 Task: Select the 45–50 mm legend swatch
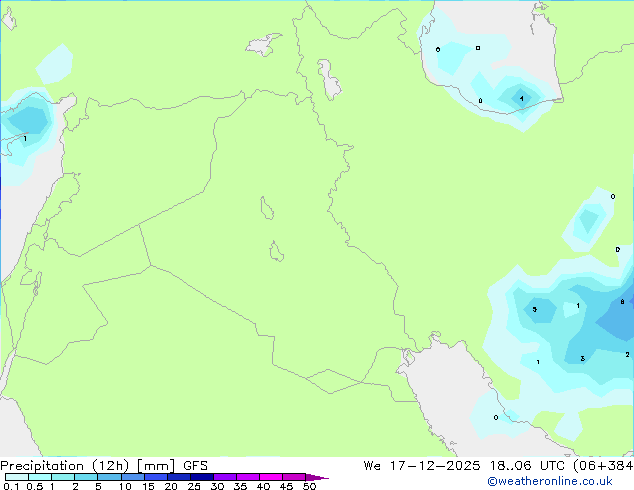[294, 477]
